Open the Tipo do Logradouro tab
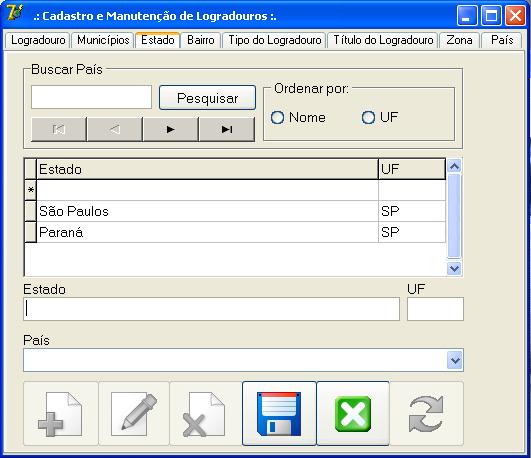The width and height of the screenshot is (531, 458). coord(275,40)
